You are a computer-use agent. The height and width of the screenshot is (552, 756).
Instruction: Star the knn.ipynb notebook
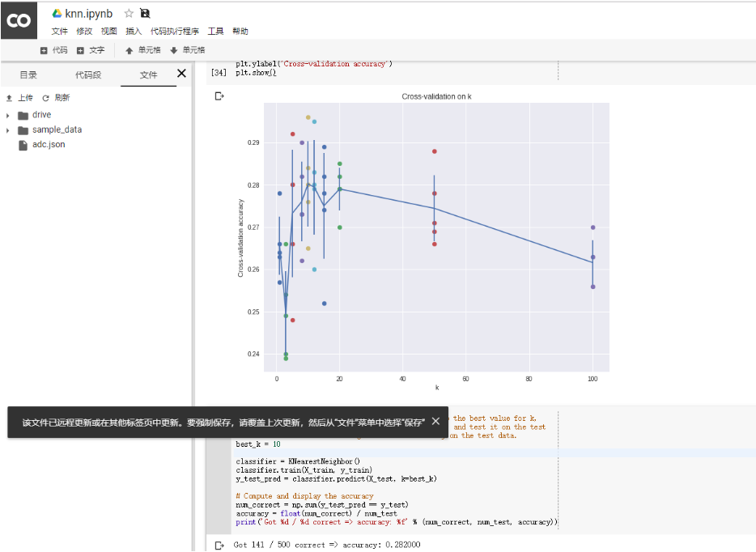tap(129, 14)
